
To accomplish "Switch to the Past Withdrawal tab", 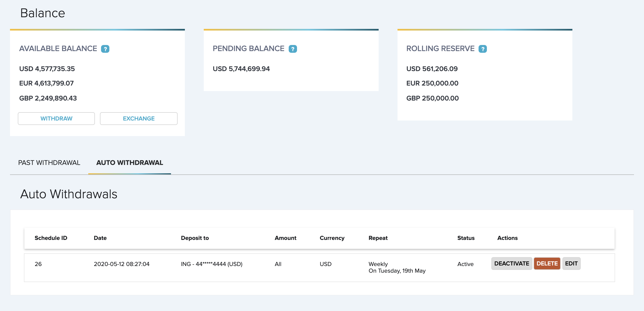I will tap(49, 163).
